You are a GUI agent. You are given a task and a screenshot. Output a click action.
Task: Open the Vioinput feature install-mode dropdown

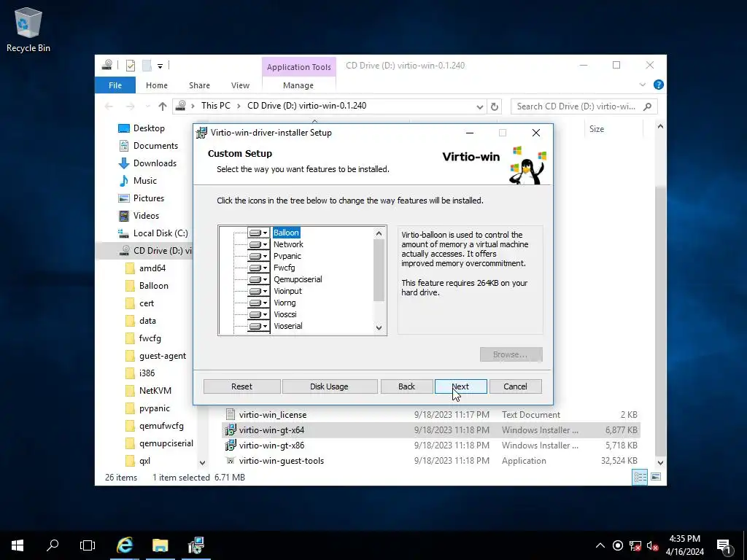coord(259,291)
